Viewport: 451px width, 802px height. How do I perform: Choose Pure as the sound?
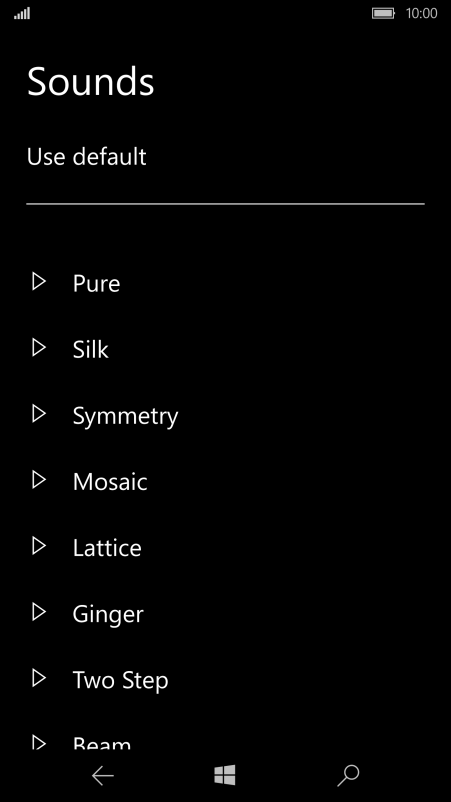pos(96,283)
